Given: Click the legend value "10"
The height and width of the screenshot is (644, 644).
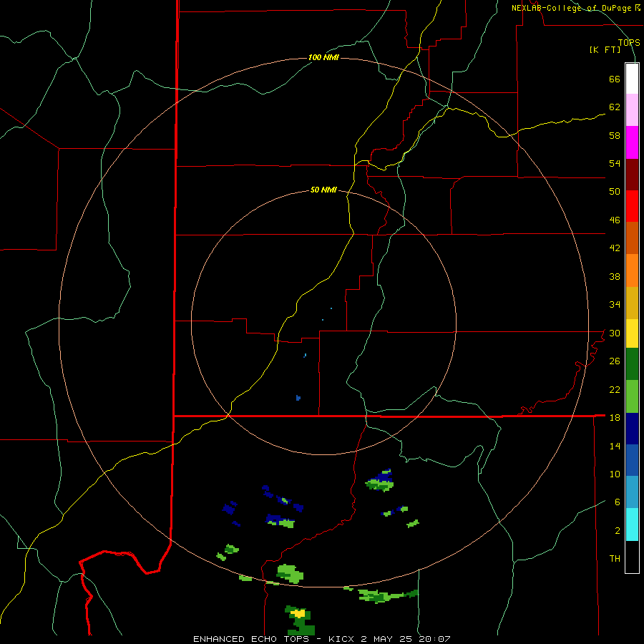Looking at the screenshot, I should tap(615, 474).
